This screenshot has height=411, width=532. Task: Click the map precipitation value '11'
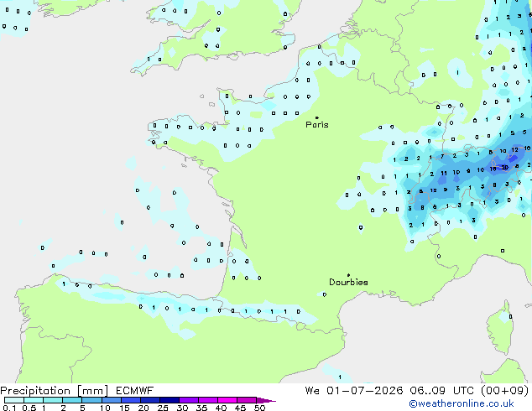tap(444, 174)
